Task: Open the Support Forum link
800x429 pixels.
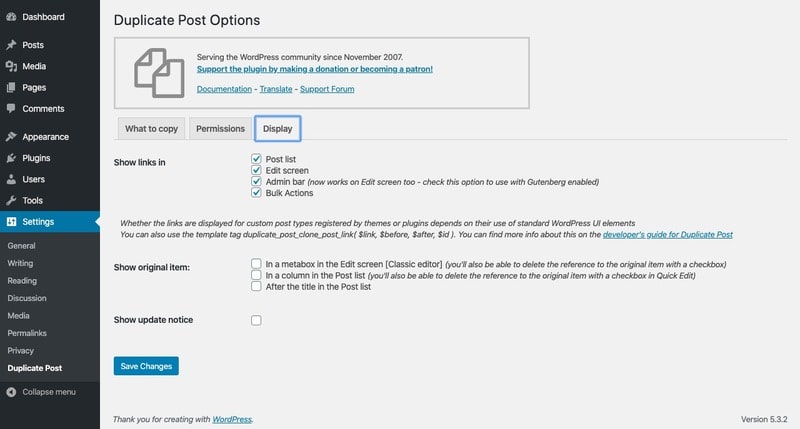Action: click(x=328, y=89)
